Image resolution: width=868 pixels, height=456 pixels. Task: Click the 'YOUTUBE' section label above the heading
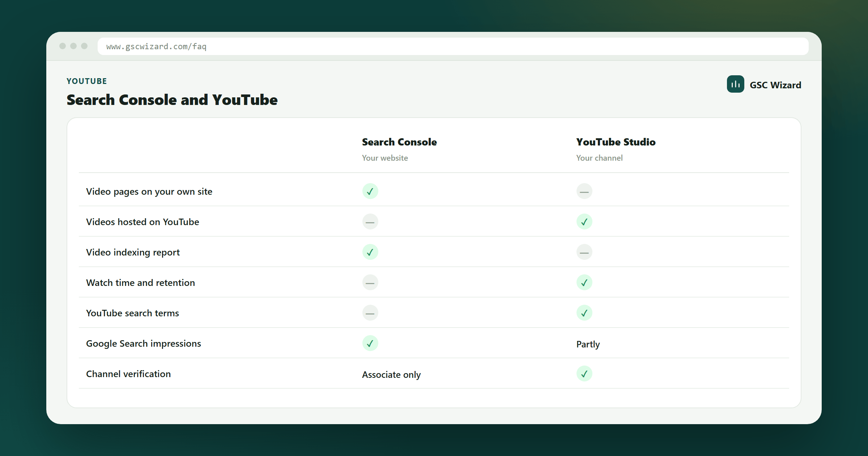pos(87,81)
